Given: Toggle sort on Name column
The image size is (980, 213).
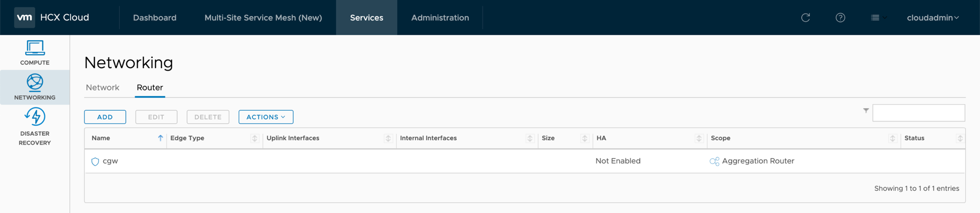Looking at the screenshot, I should tap(160, 138).
